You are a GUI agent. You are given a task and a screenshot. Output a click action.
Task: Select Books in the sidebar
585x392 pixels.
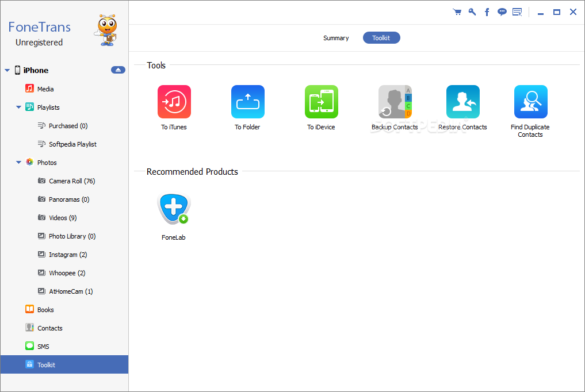click(64, 310)
